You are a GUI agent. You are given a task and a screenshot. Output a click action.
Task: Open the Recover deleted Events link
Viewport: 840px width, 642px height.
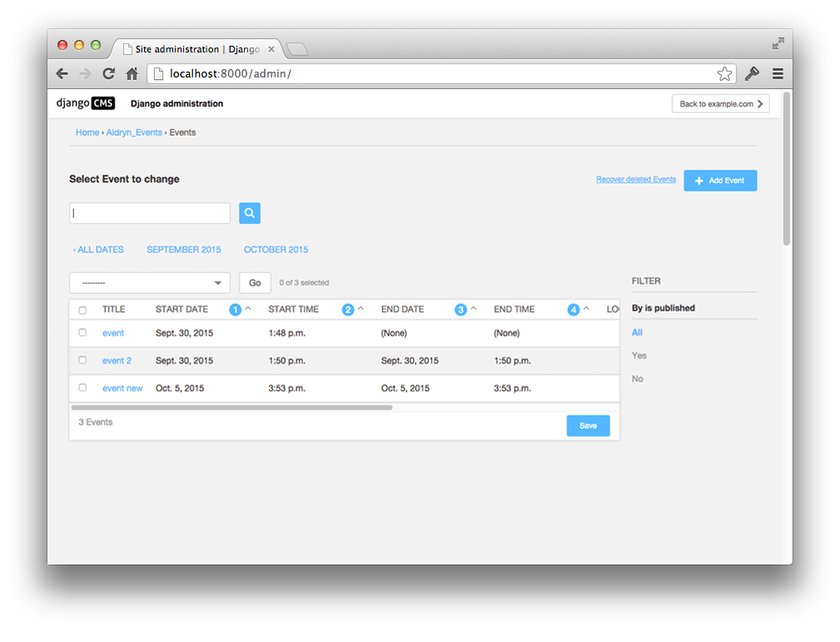pos(636,180)
